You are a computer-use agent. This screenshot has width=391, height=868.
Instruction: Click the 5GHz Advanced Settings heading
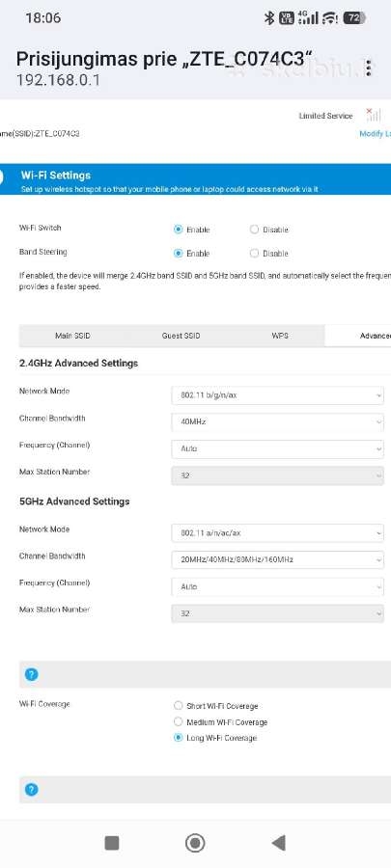tap(74, 501)
